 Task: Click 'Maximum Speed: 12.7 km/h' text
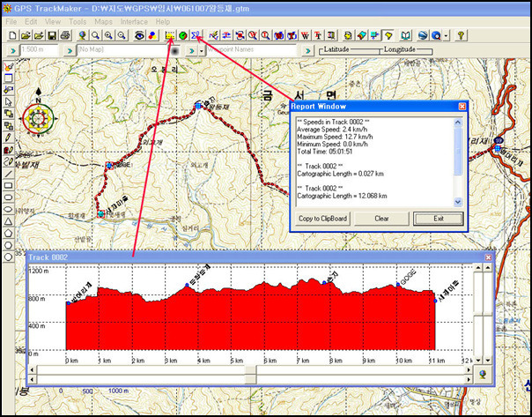click(x=335, y=137)
